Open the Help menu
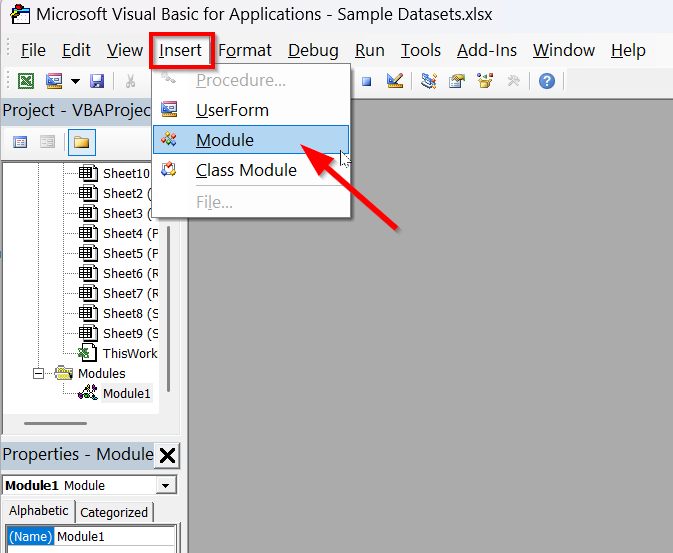 (628, 50)
